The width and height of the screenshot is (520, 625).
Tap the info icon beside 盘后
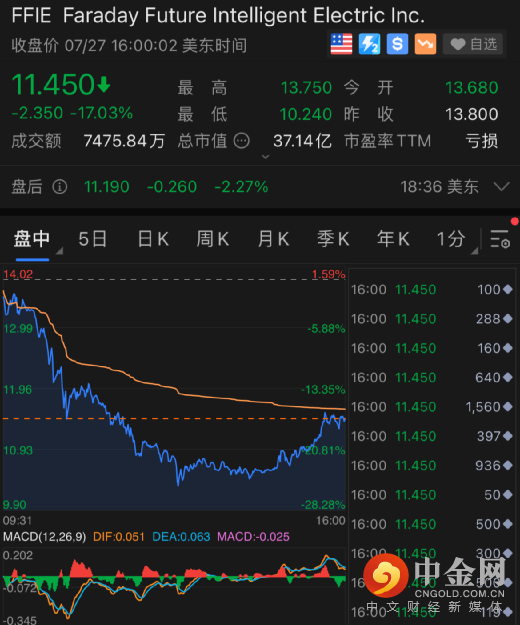click(60, 187)
